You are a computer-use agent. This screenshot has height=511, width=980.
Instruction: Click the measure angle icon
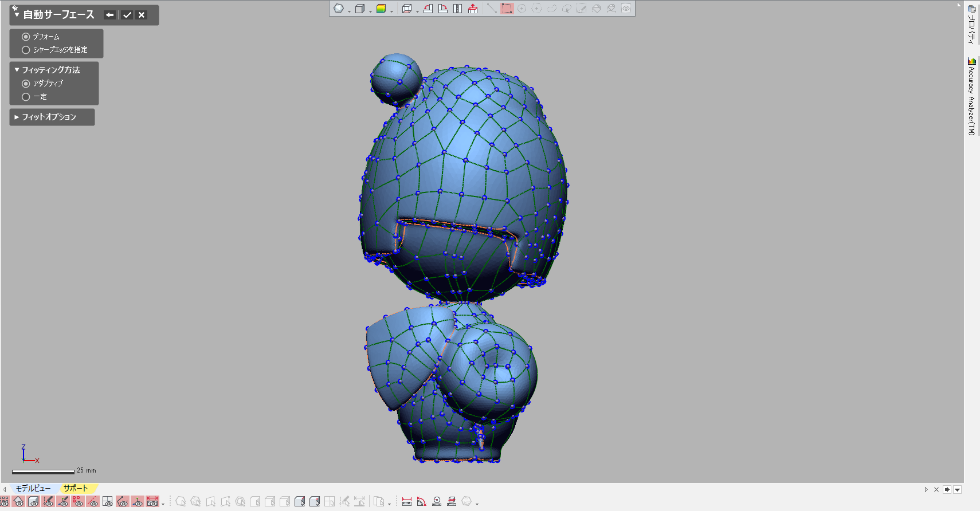tap(422, 502)
